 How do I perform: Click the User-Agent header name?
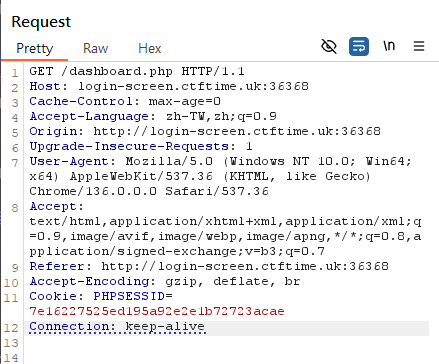(x=69, y=161)
